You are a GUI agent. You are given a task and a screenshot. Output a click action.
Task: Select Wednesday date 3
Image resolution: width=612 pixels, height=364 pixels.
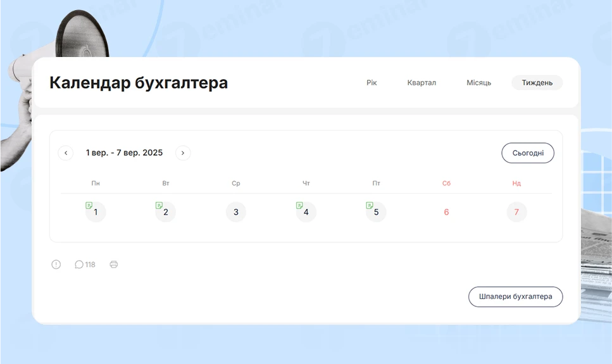pyautogui.click(x=235, y=212)
